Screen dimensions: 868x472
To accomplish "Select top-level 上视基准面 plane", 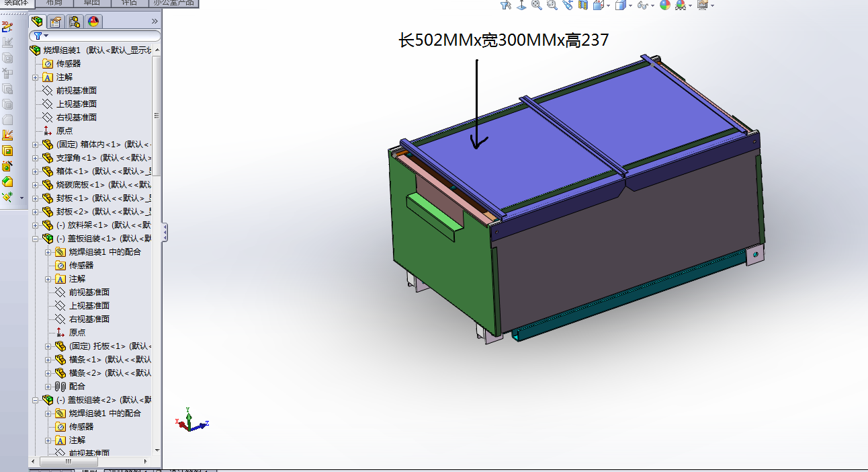I will tap(76, 104).
